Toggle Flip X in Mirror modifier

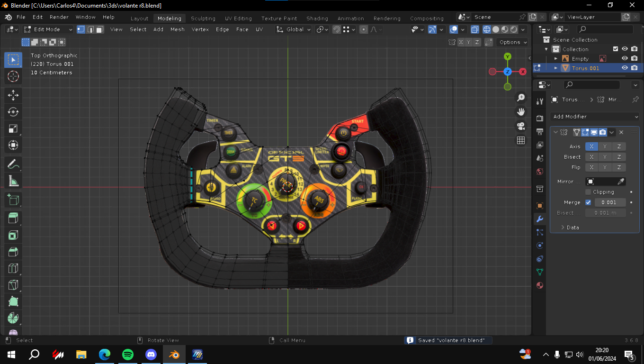591,167
